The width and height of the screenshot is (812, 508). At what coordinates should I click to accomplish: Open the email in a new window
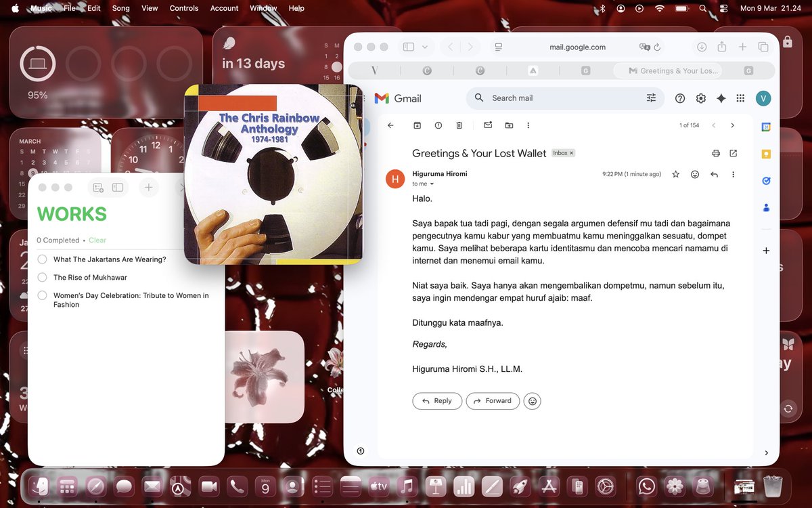tap(734, 154)
